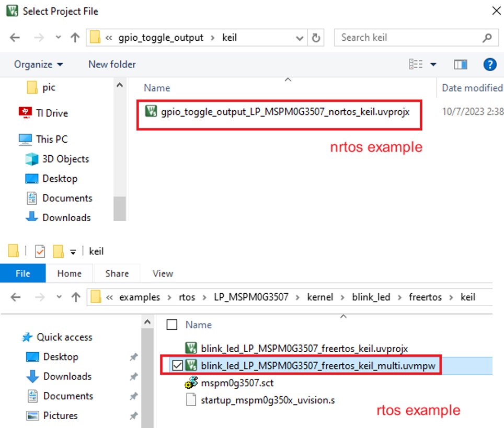Open TI Drive in navigation pane
Image resolution: width=504 pixels, height=428 pixels.
click(x=52, y=113)
